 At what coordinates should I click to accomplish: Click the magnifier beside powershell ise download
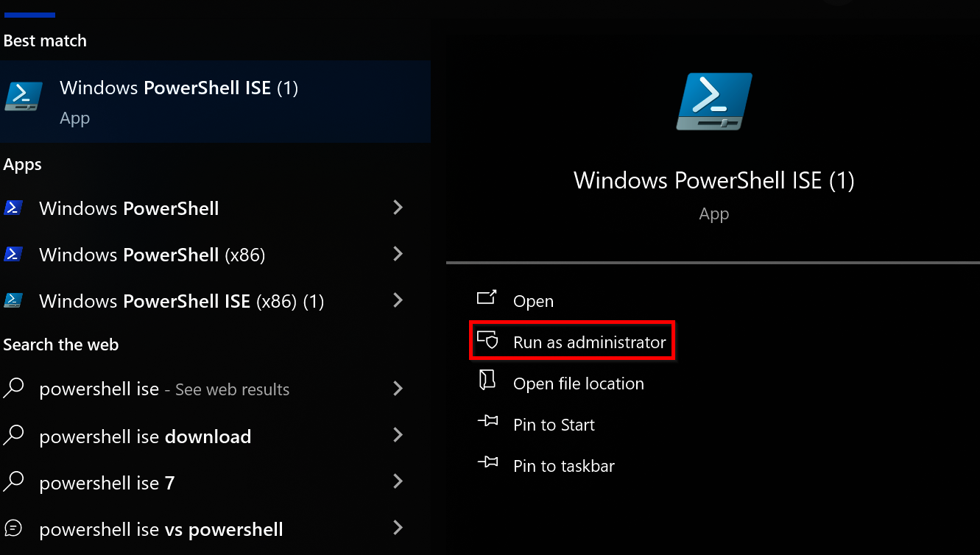[x=15, y=435]
